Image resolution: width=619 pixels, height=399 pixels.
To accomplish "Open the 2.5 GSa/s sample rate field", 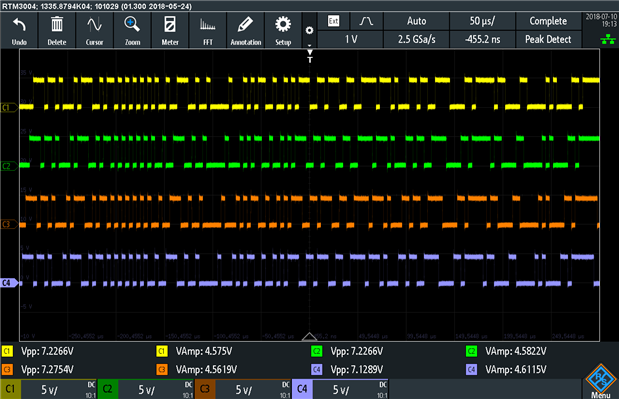I will click(x=416, y=39).
